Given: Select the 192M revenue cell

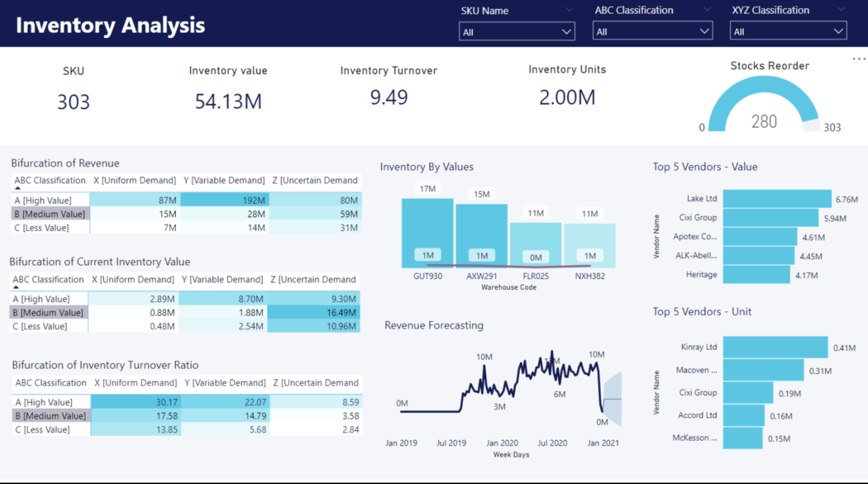Looking at the screenshot, I should tap(225, 200).
